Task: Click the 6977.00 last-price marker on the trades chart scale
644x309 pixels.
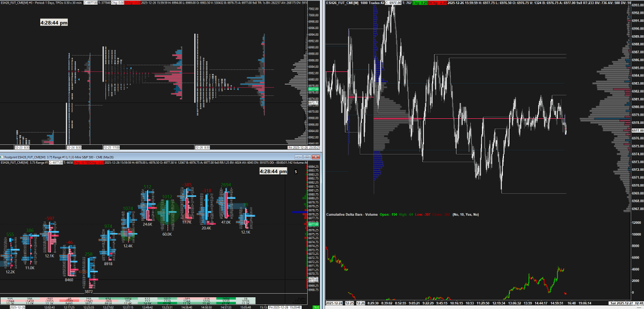Action: coord(638,130)
